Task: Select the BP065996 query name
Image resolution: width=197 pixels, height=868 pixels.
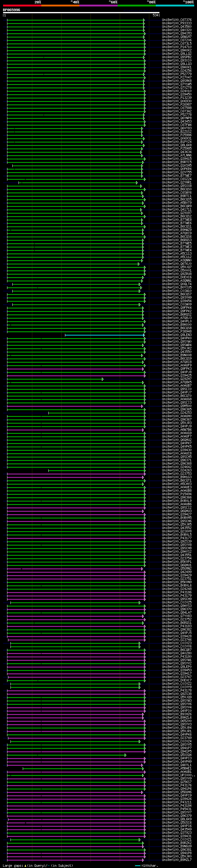Action: tap(11, 10)
